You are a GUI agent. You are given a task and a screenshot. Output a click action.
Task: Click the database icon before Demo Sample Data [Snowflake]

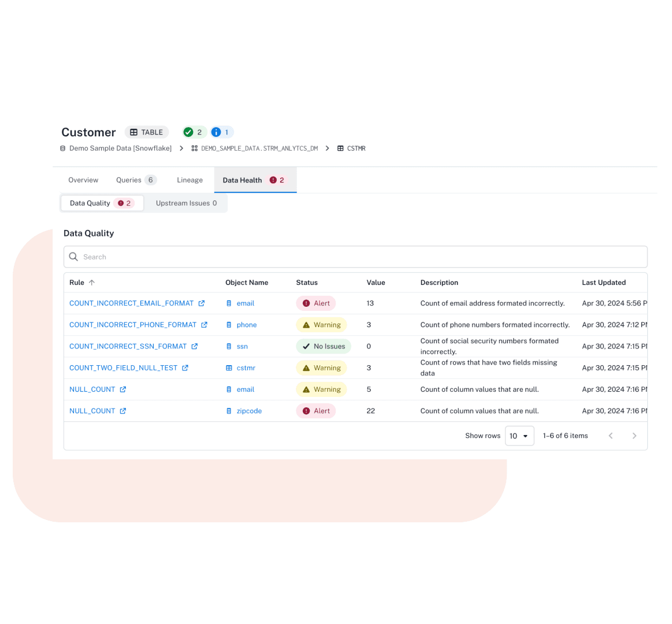[x=62, y=148]
